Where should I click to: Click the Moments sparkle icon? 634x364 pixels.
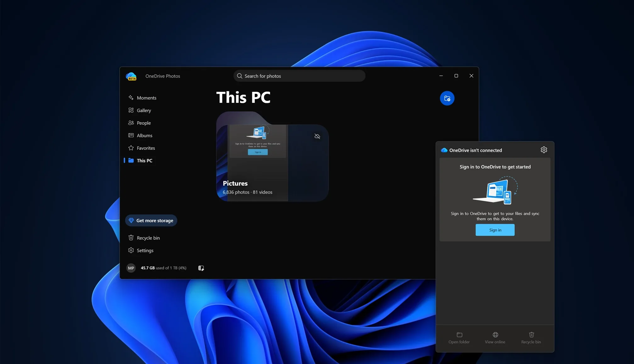[x=131, y=98]
